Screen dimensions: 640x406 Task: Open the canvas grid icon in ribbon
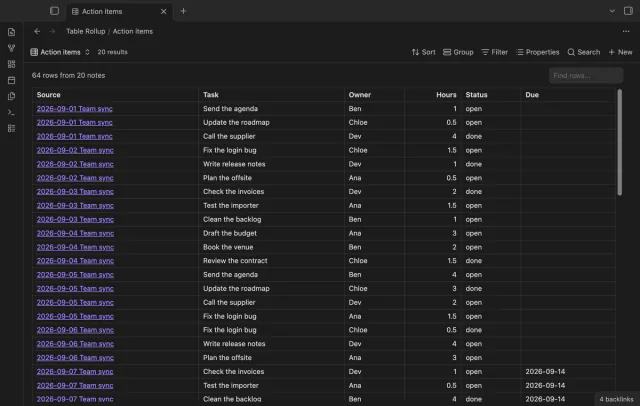11,64
